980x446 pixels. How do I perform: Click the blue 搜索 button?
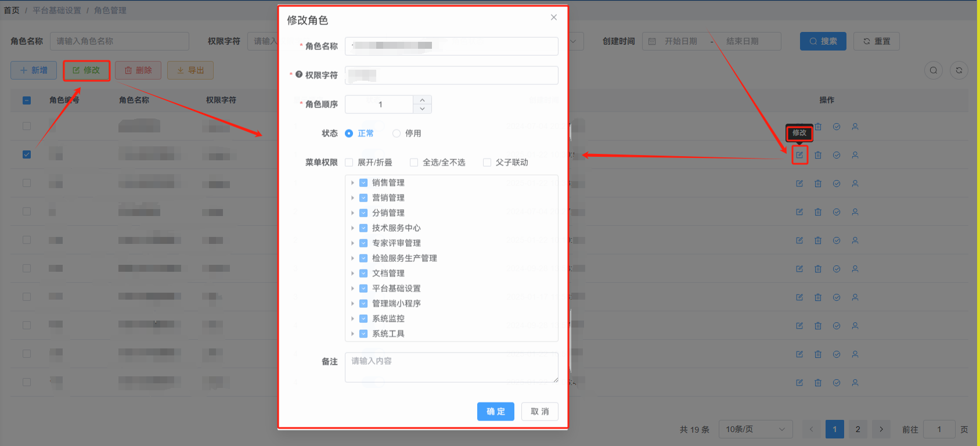pyautogui.click(x=823, y=41)
